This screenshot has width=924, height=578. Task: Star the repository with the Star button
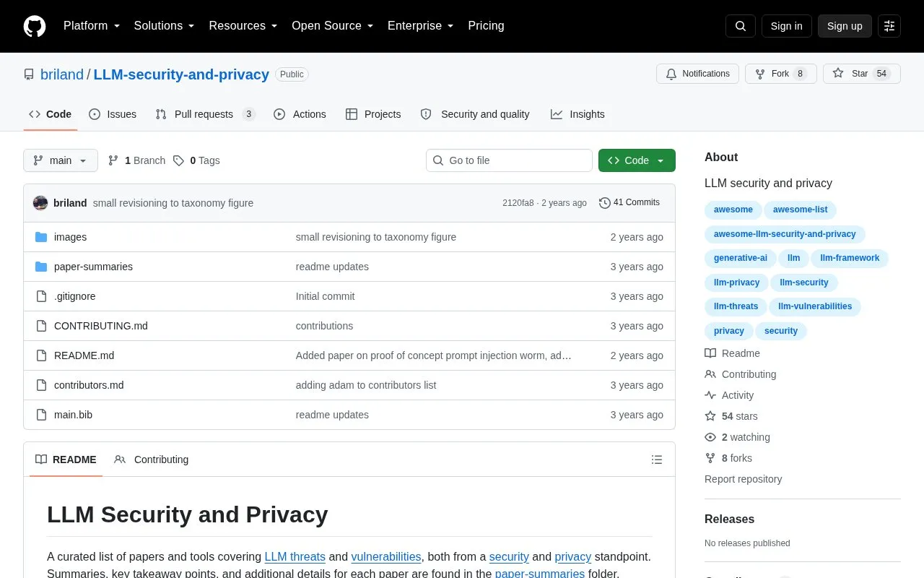(862, 74)
